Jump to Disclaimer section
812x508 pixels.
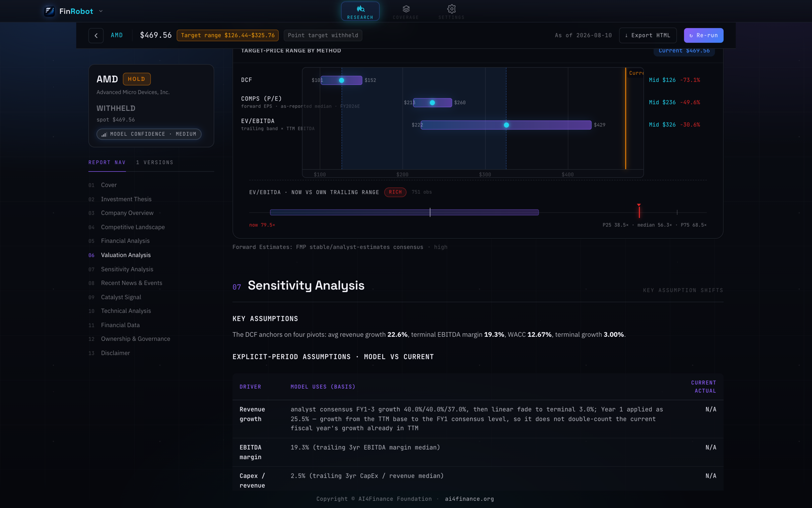tap(115, 353)
